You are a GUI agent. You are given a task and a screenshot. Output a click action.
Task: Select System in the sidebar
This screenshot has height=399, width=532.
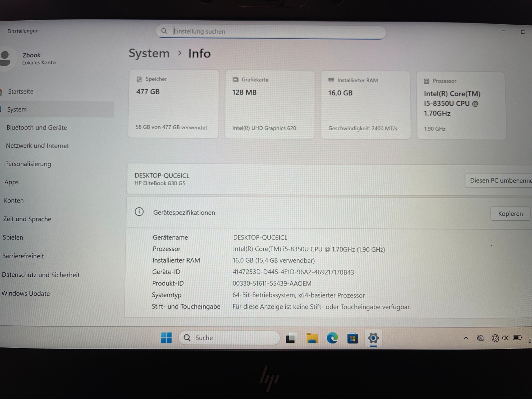[57, 109]
